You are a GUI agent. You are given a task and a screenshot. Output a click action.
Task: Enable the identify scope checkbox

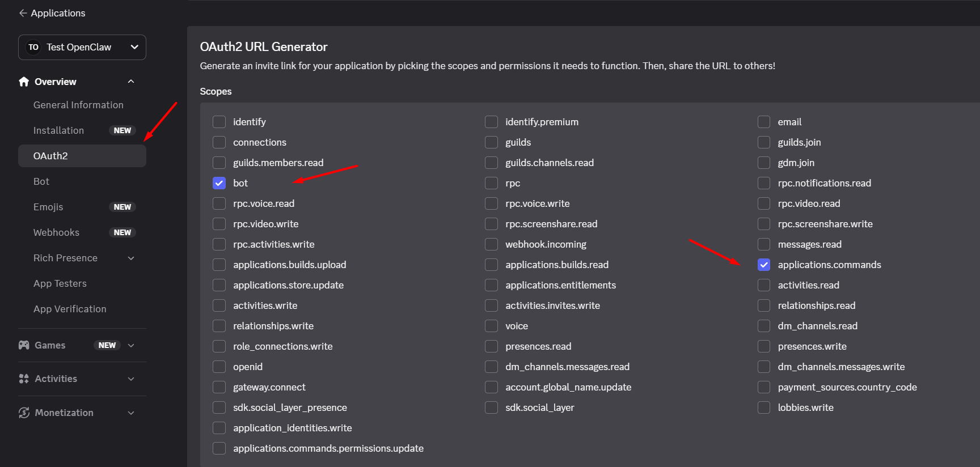pyautogui.click(x=219, y=122)
